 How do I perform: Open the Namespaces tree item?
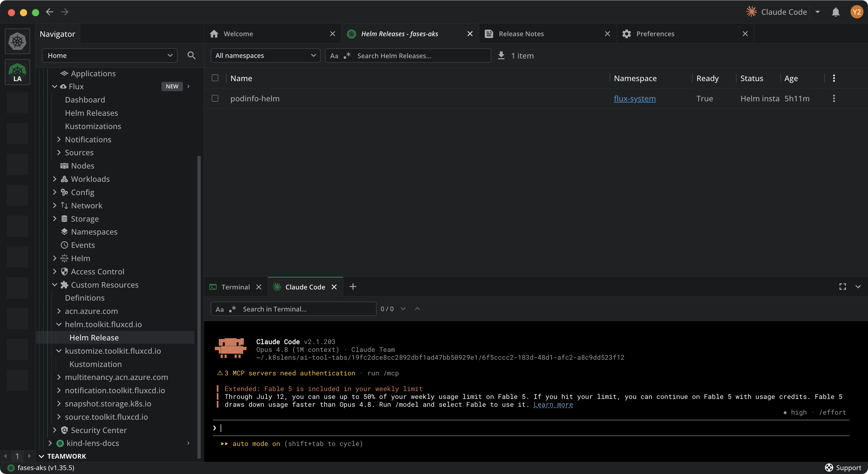click(x=94, y=232)
